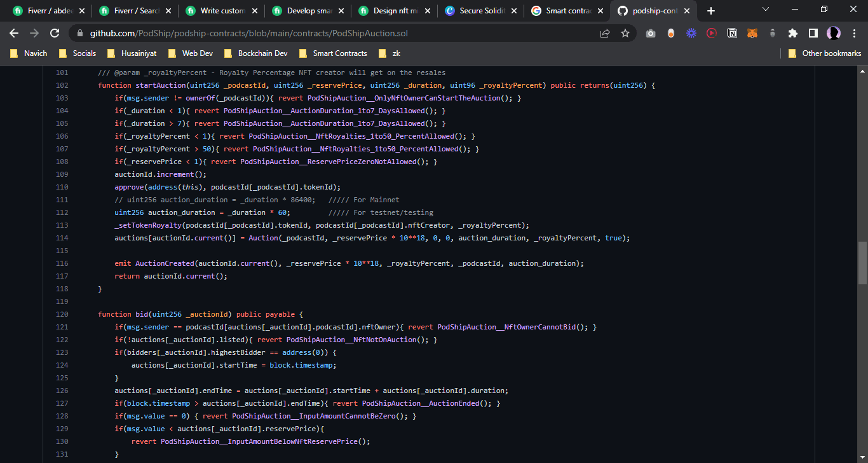Screen dimensions: 868x463
Task: Expand the tab search dropdown arrow
Action: (x=766, y=10)
